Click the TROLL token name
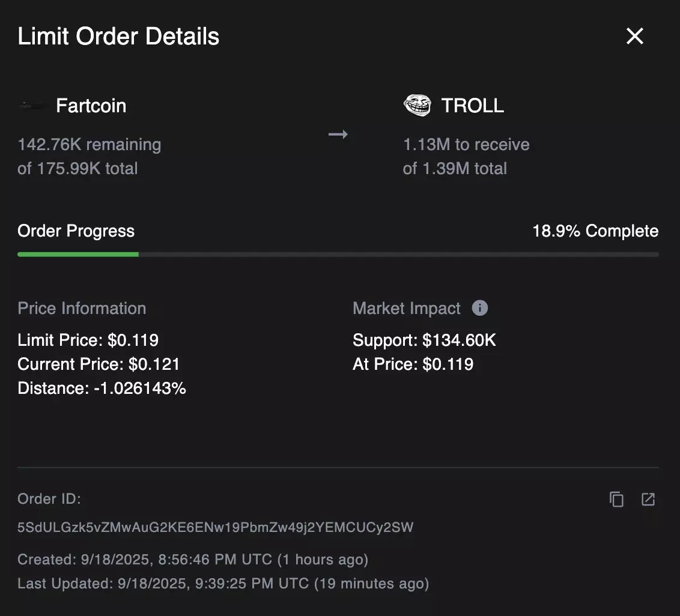This screenshot has width=680, height=616. pyautogui.click(x=473, y=106)
